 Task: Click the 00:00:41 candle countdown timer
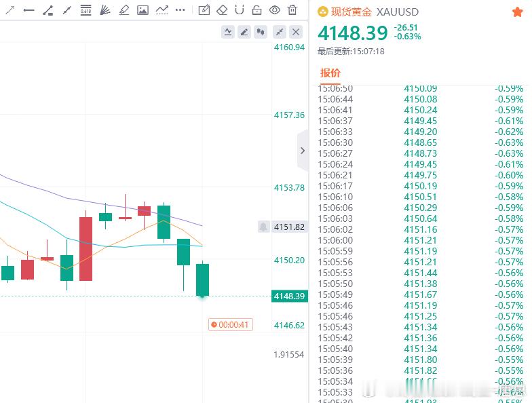231,324
